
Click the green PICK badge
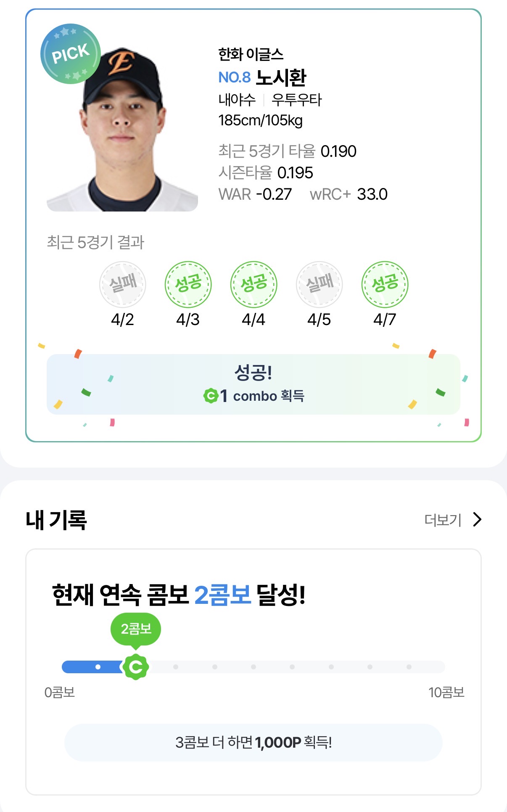(70, 54)
